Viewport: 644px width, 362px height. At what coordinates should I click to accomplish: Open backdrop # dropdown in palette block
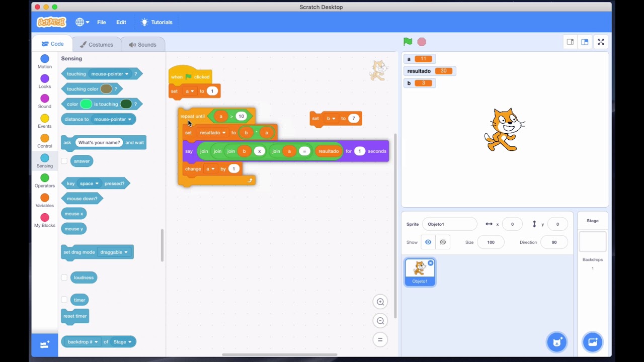83,342
